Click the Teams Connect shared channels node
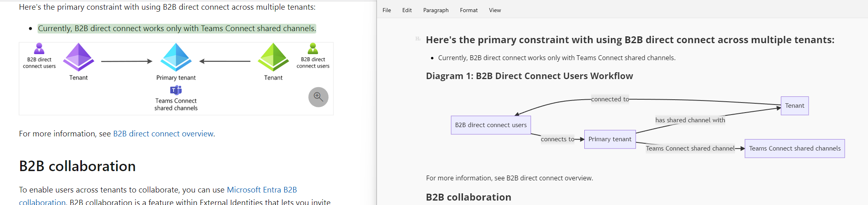The height and width of the screenshot is (205, 868). (795, 149)
